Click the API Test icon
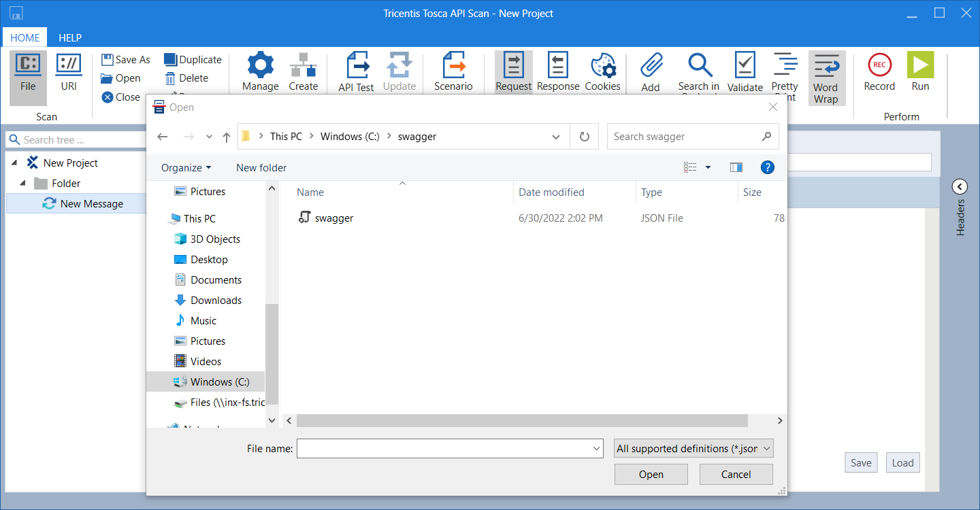 (x=356, y=67)
